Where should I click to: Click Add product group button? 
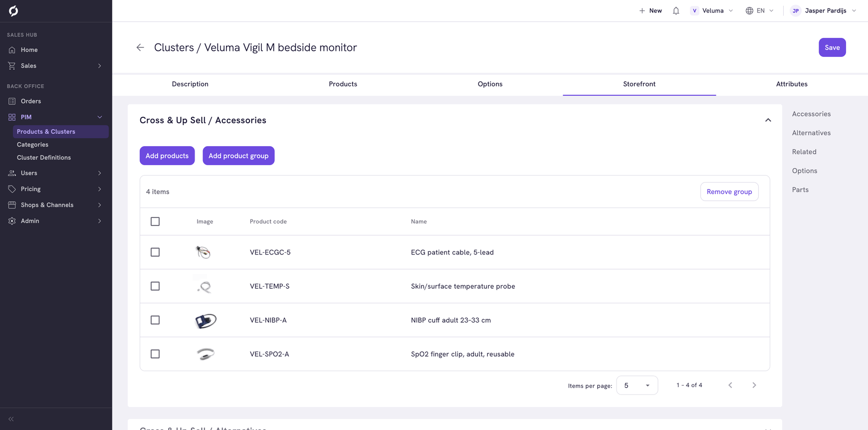(x=238, y=156)
